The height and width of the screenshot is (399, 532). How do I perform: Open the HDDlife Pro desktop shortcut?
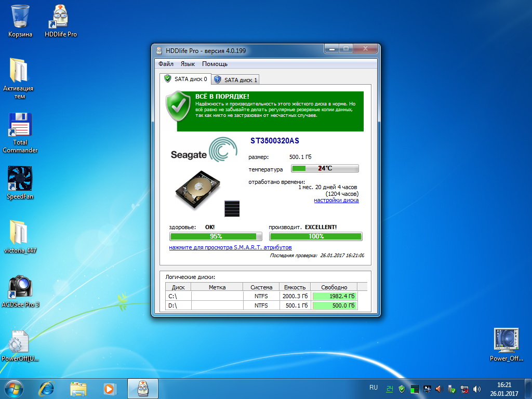[61, 21]
